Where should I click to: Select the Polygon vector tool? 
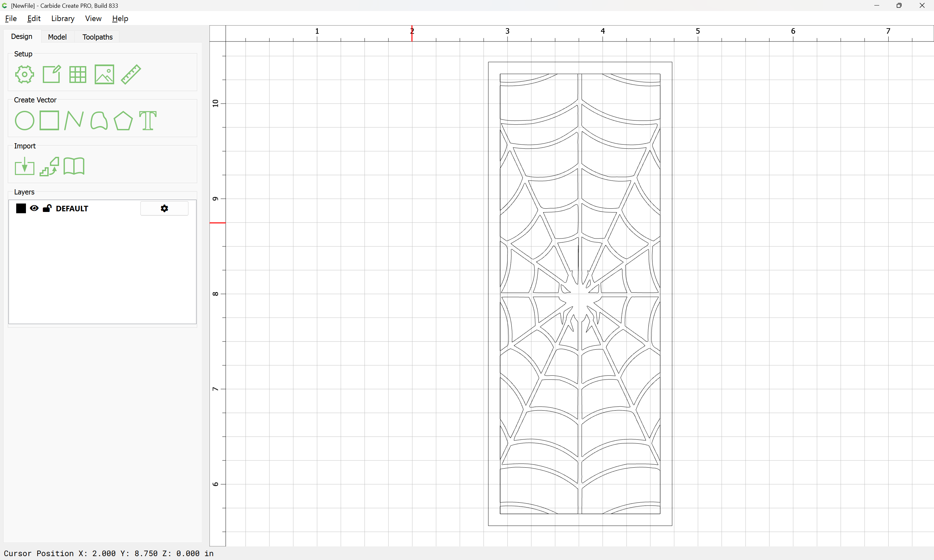coord(123,121)
